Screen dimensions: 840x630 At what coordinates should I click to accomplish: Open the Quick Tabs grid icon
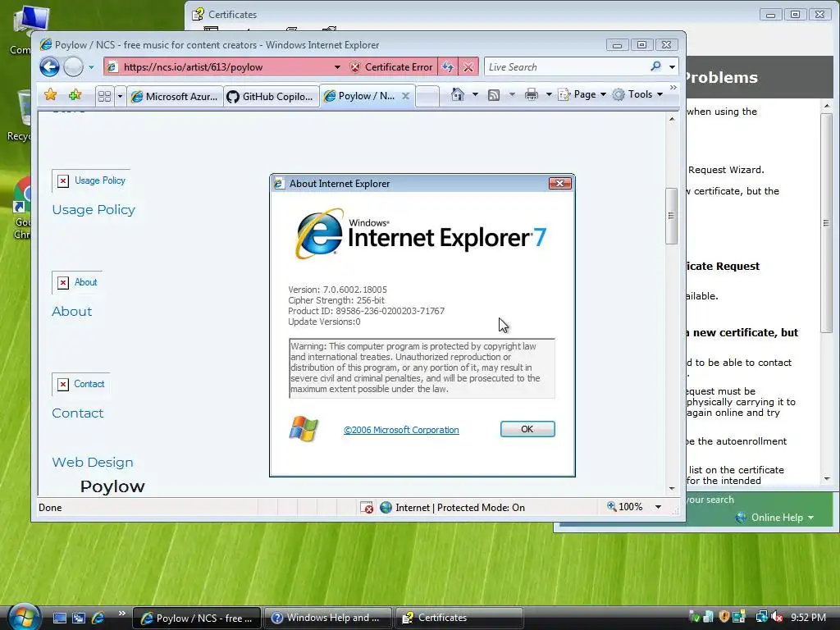pyautogui.click(x=104, y=97)
